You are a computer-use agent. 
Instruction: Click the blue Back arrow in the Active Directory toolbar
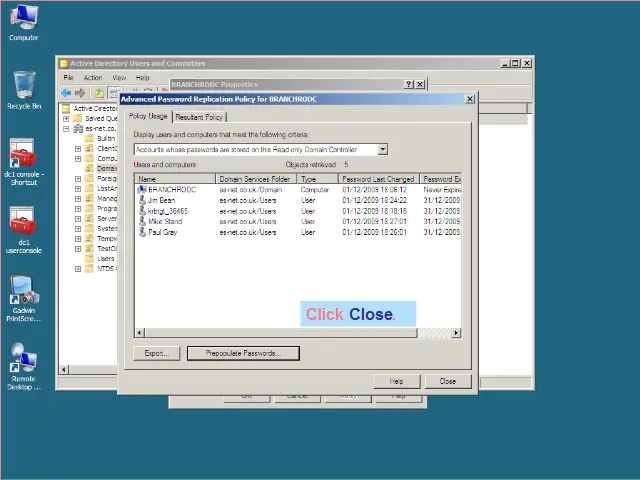point(66,93)
